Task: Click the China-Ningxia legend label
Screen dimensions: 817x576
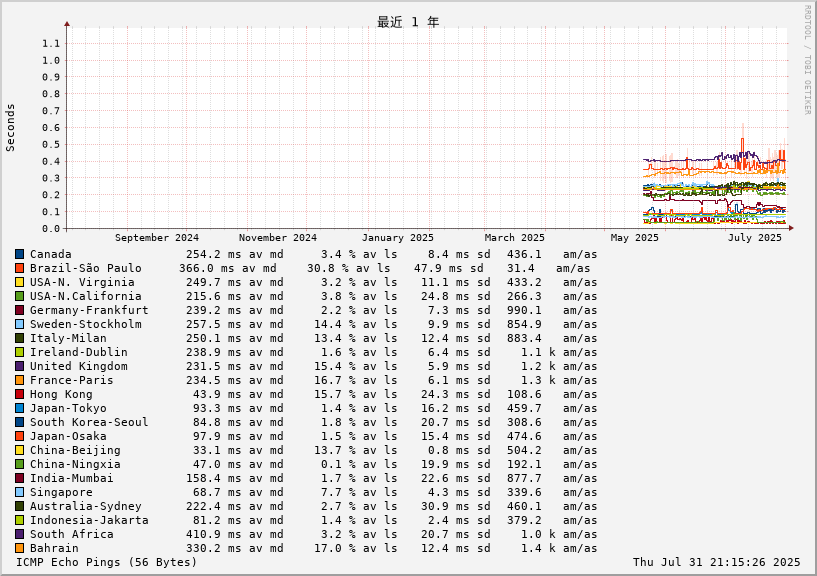Action: (x=75, y=464)
